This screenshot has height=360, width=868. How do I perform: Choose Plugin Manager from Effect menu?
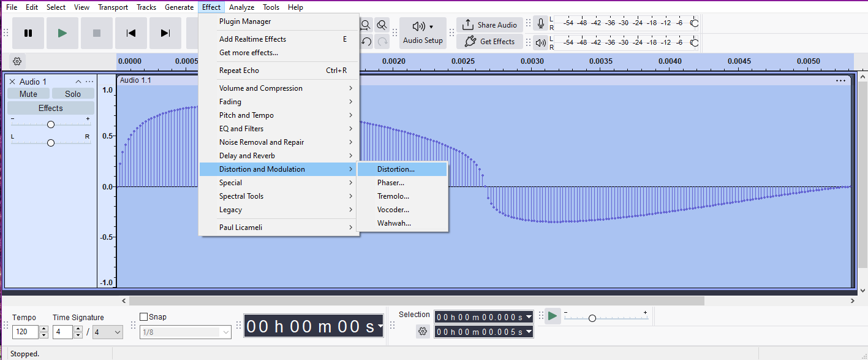coord(279,21)
